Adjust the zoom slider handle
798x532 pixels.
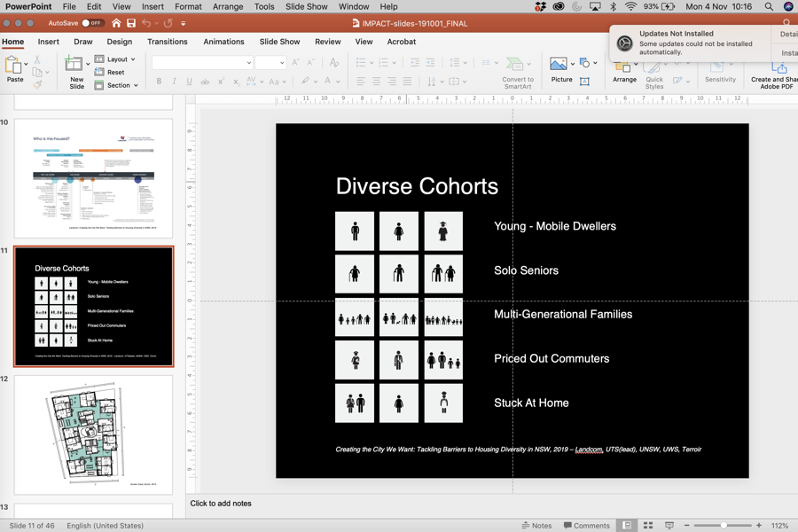coord(724,526)
